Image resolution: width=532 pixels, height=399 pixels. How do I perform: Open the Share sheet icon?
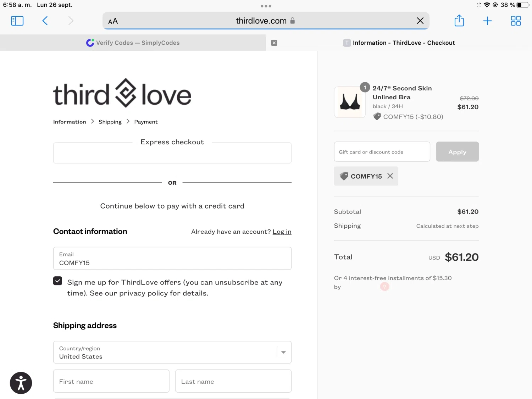coord(459,21)
